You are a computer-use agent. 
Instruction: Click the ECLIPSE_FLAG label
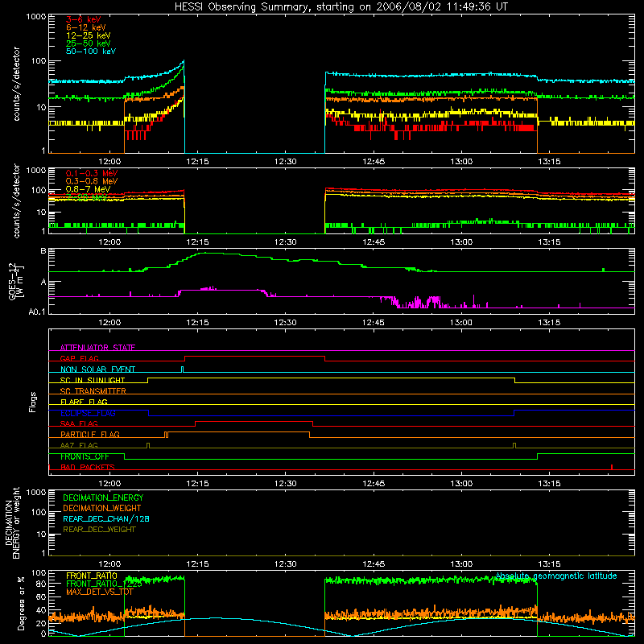coord(88,413)
